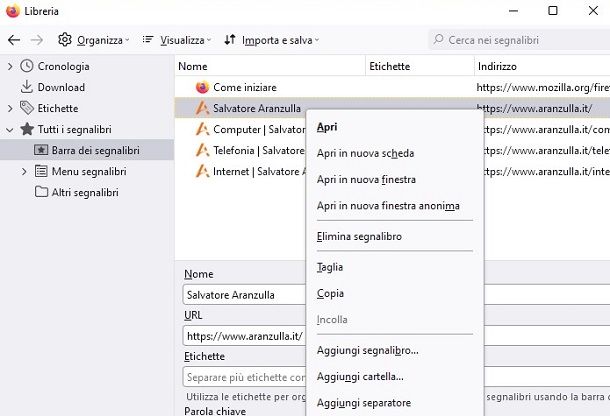Focus the Cerca nei segnalibri search field
The height and width of the screenshot is (416, 610).
[x=519, y=40]
